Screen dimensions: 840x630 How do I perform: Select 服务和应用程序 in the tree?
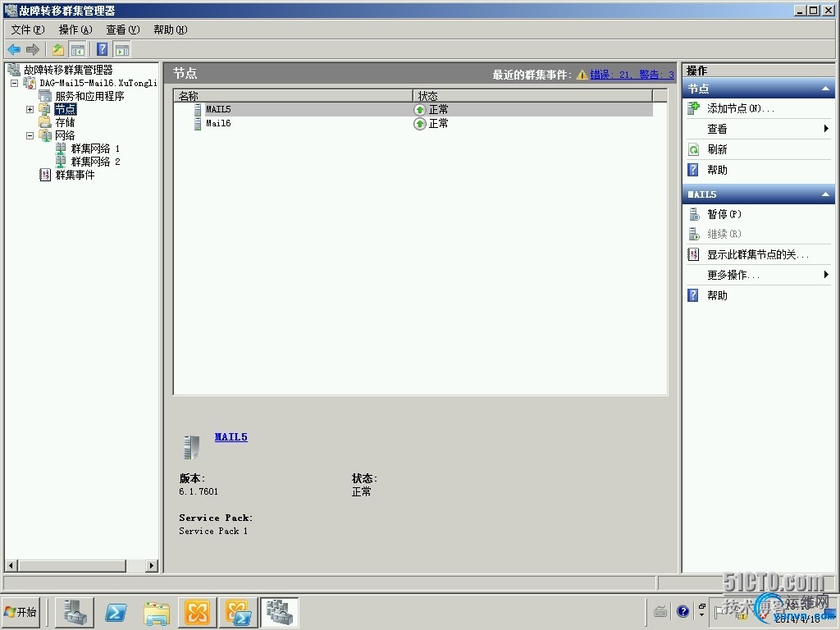tap(89, 97)
